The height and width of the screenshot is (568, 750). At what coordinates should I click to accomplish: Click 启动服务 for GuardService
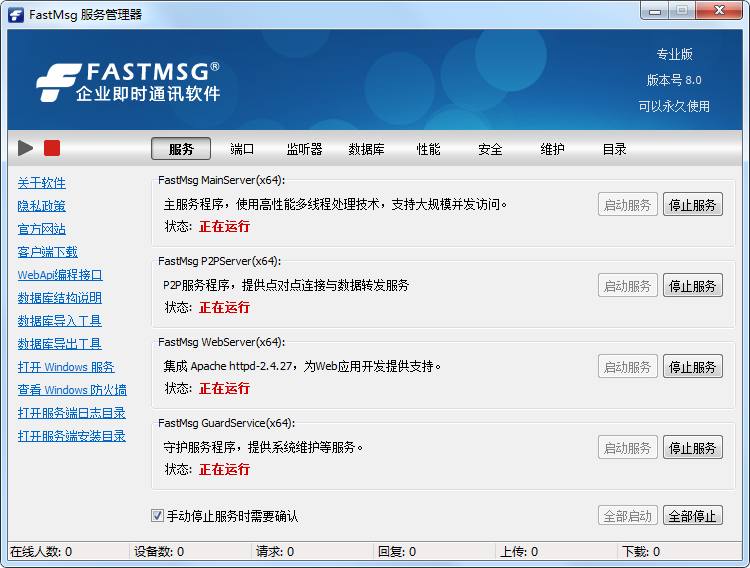coord(628,447)
